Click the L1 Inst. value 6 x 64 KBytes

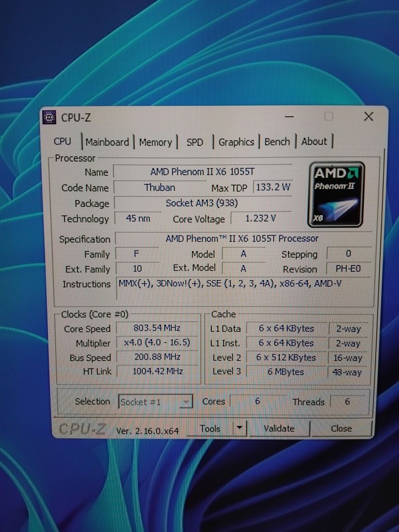286,343
